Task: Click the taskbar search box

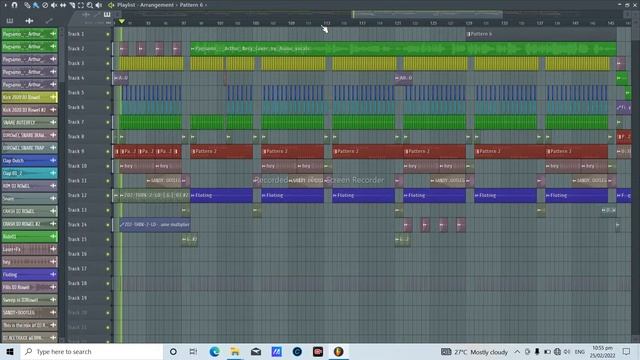Action: [92, 352]
